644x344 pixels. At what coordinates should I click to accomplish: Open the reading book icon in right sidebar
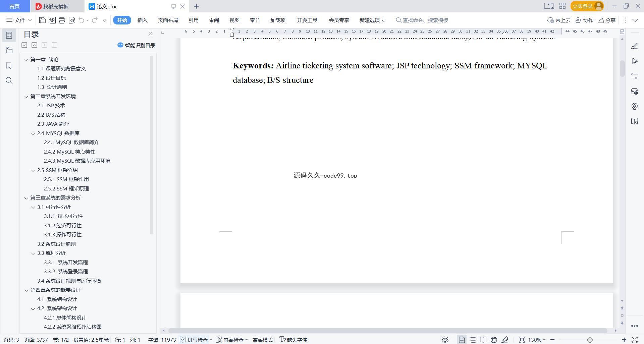(x=635, y=121)
